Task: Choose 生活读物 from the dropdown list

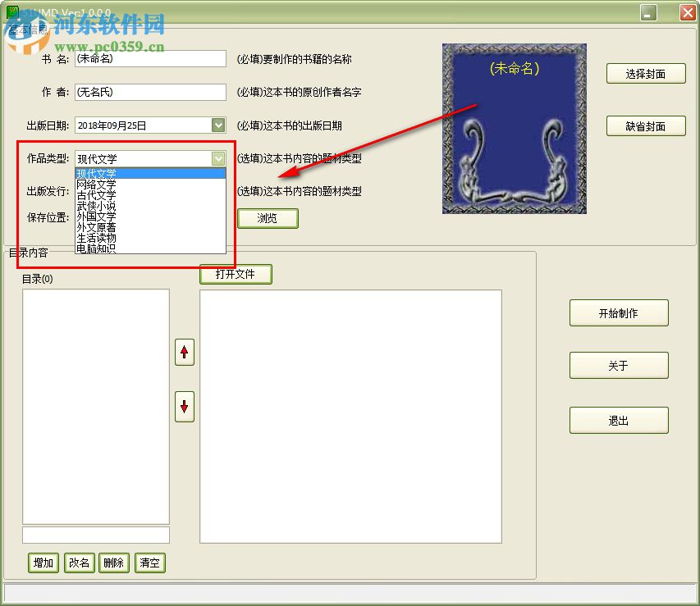Action: pos(96,239)
